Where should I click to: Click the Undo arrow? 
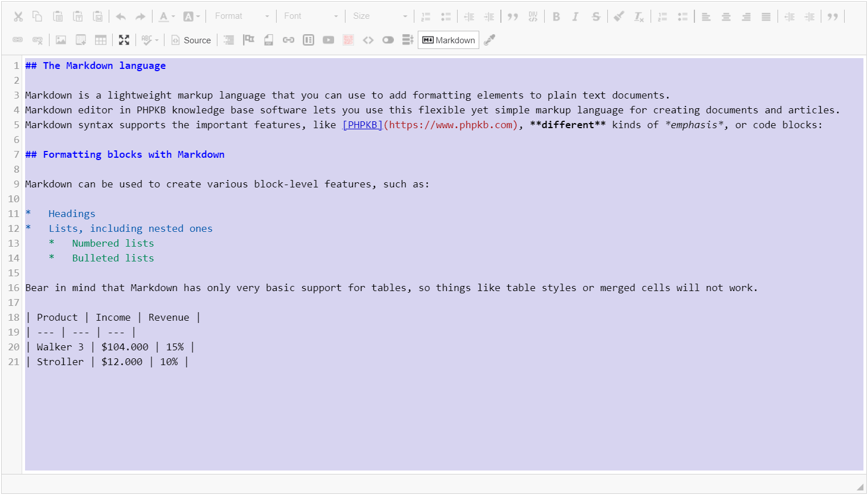121,17
